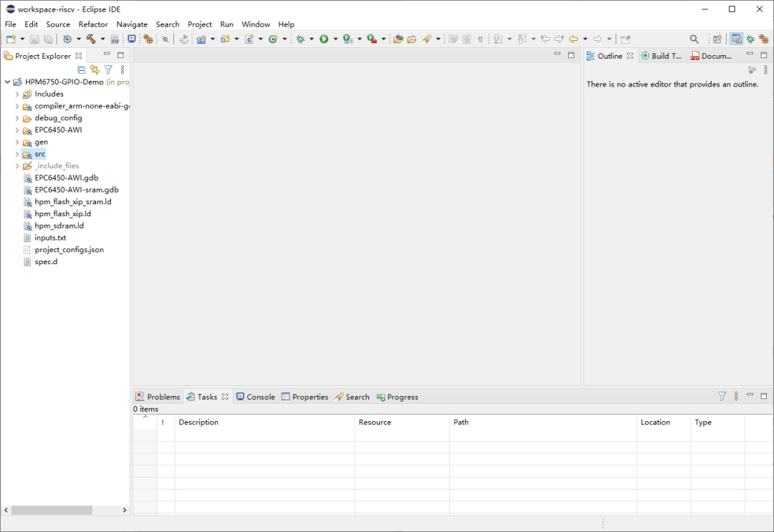Screen dimensions: 774x532
Task: Click the New C++ Class icon
Action: coord(273,39)
